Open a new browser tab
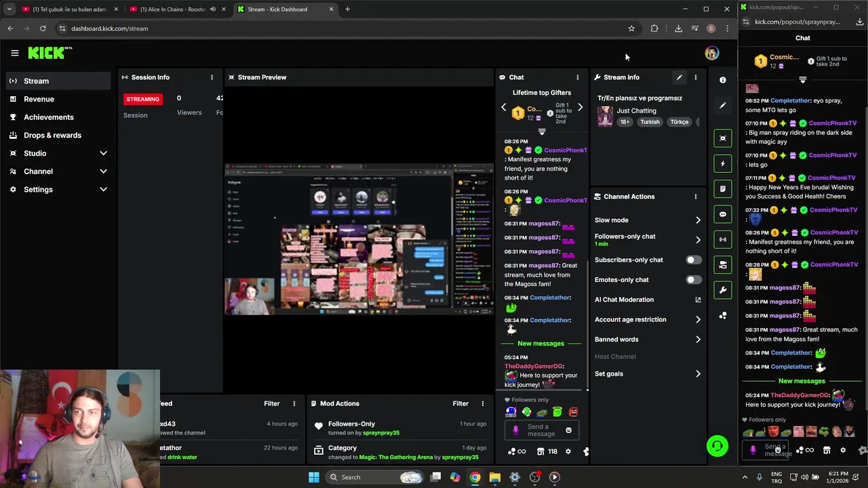 (x=347, y=9)
